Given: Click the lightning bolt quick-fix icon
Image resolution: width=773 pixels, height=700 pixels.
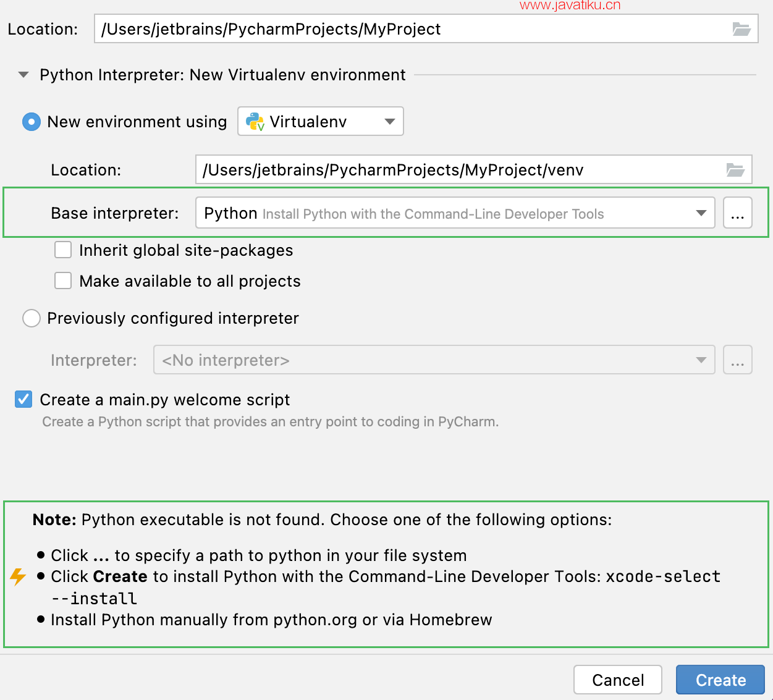Looking at the screenshot, I should (18, 576).
